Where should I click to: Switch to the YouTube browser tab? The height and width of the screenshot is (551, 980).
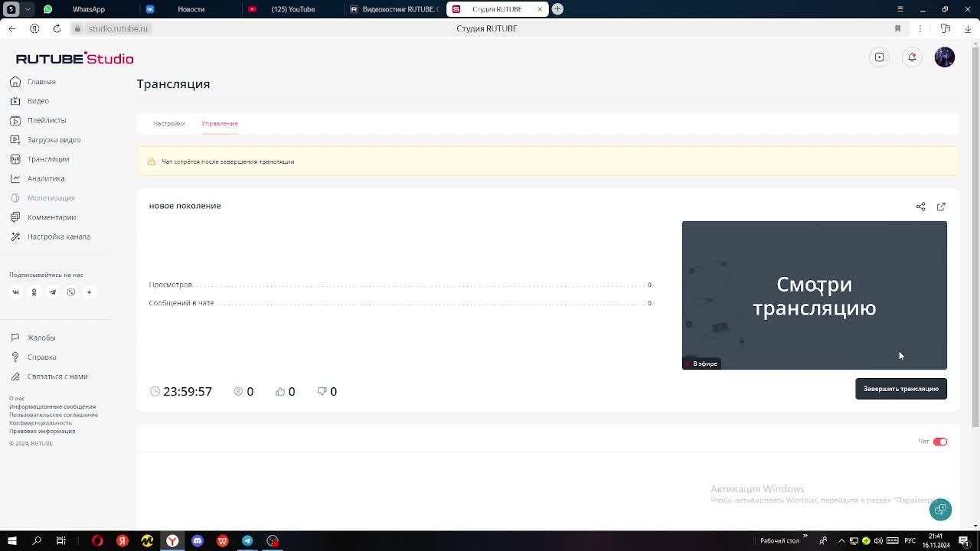[x=291, y=9]
